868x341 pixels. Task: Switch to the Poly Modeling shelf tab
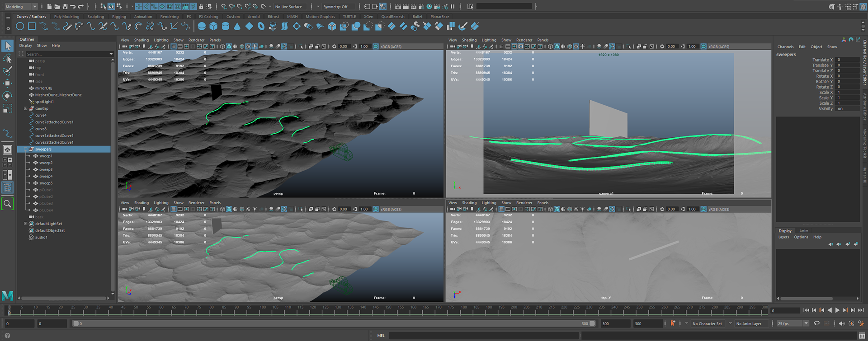[66, 17]
